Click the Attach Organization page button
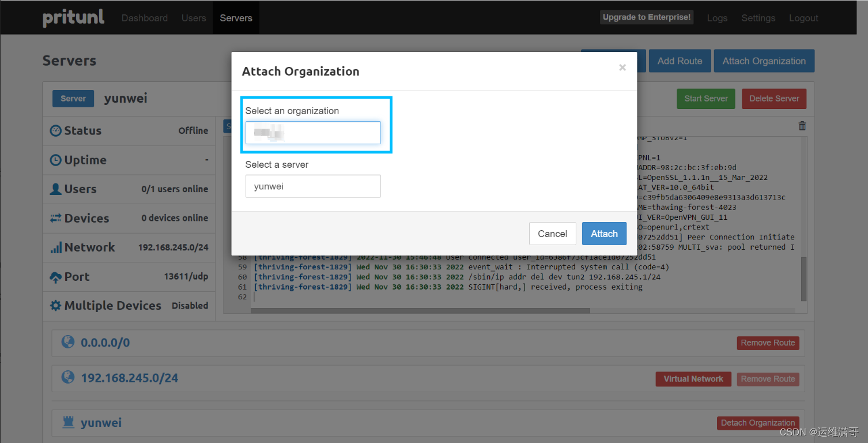This screenshot has width=868, height=443. click(x=764, y=61)
